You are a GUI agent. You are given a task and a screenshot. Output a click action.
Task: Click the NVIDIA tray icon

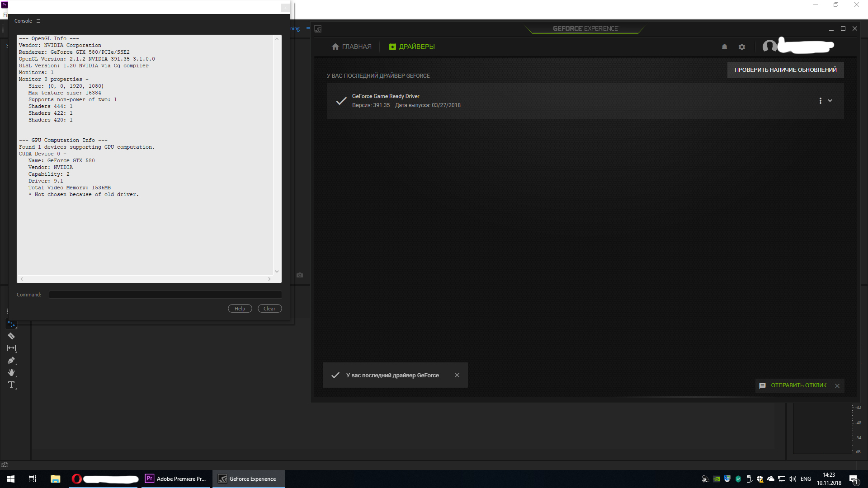point(716,479)
